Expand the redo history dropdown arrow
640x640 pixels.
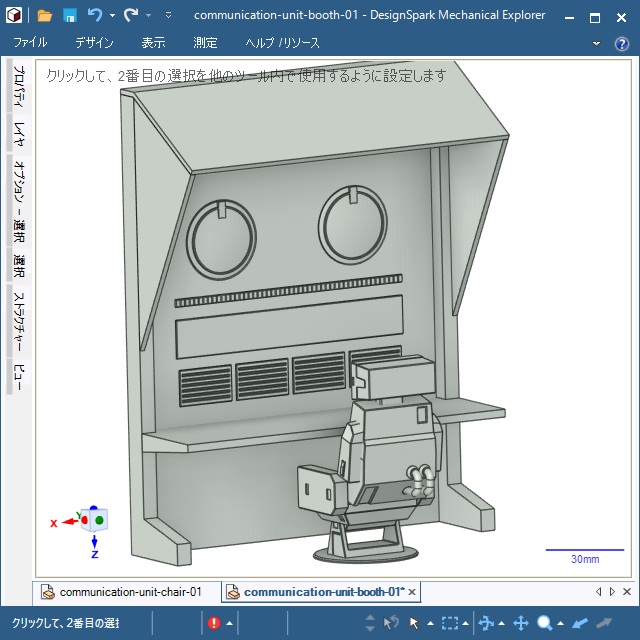(x=149, y=16)
